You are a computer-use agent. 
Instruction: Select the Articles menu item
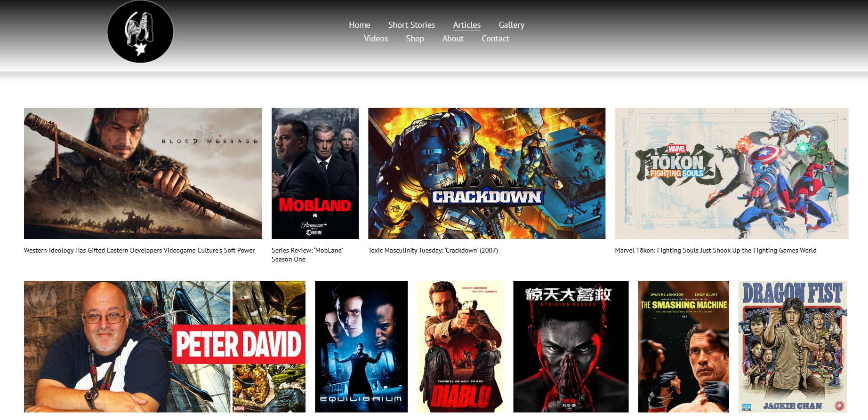[x=466, y=25]
